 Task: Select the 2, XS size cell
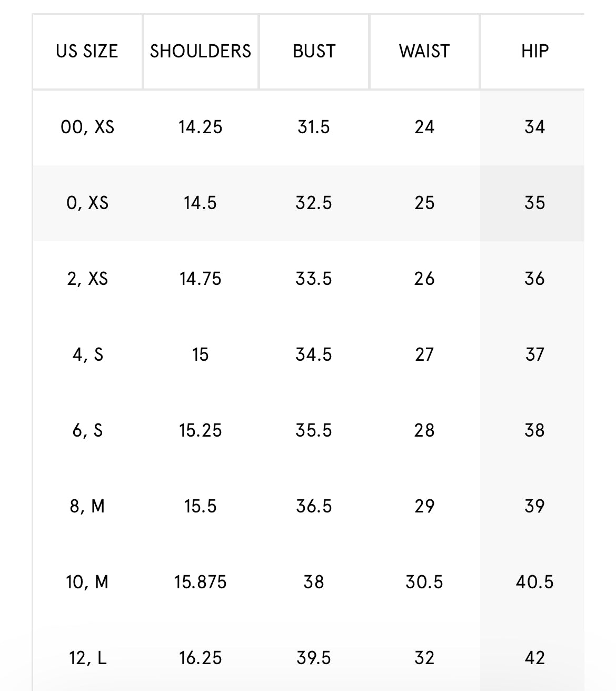point(87,279)
